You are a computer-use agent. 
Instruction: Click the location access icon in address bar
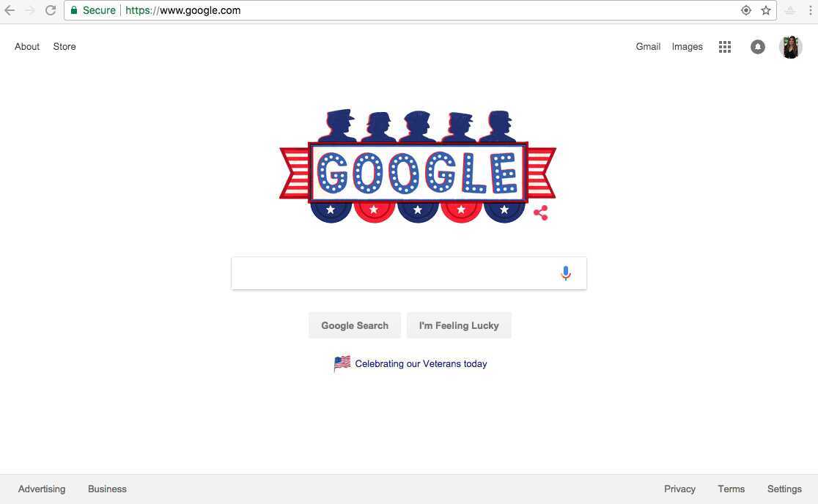pyautogui.click(x=746, y=10)
